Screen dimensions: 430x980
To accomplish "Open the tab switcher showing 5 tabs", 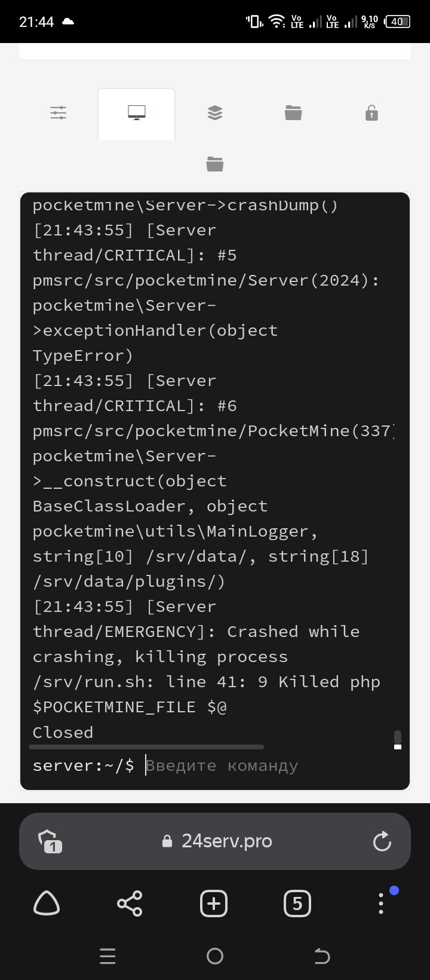I will (x=297, y=904).
